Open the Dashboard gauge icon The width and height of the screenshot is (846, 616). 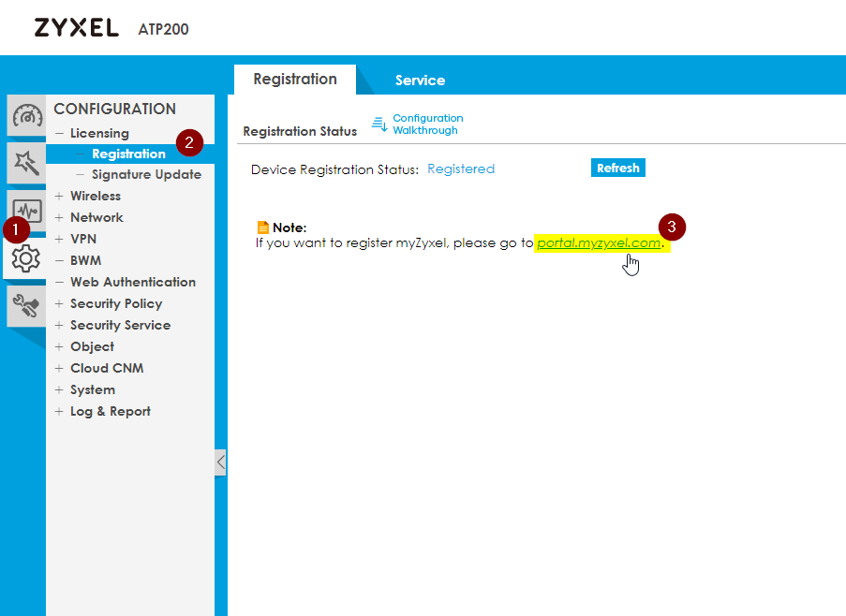(x=26, y=115)
